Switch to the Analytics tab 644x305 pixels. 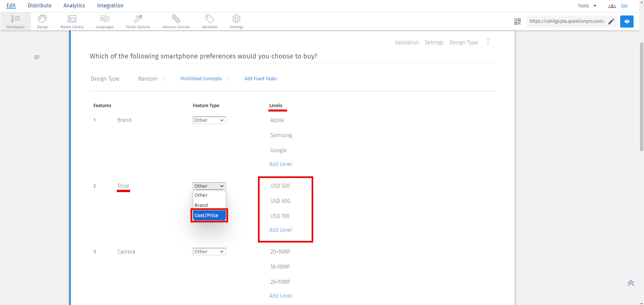point(74,5)
